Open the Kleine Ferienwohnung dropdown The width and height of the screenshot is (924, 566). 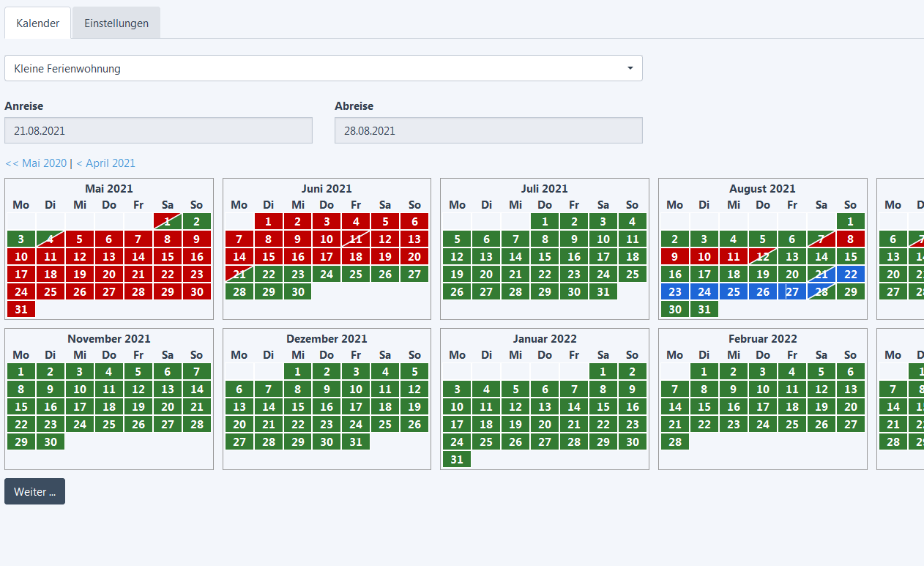pos(324,69)
